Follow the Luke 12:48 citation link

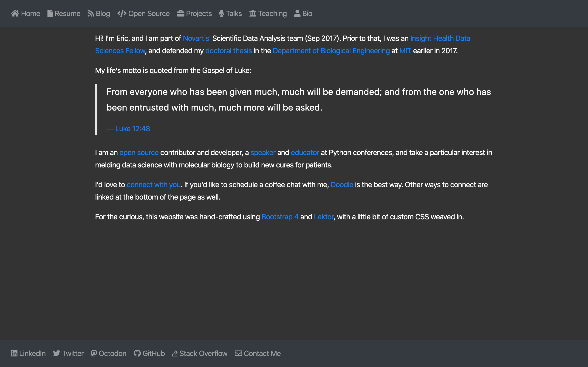[x=133, y=129]
